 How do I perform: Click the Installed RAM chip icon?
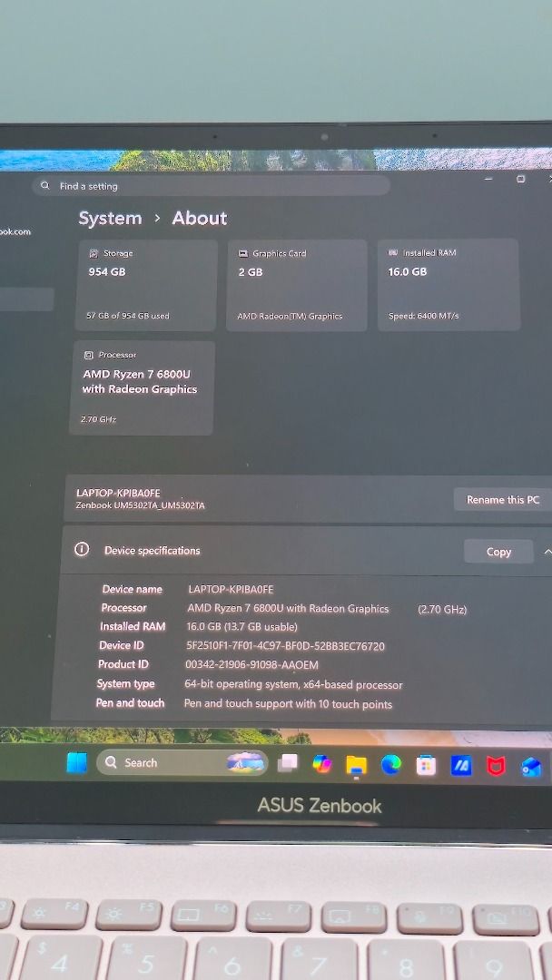coord(393,252)
